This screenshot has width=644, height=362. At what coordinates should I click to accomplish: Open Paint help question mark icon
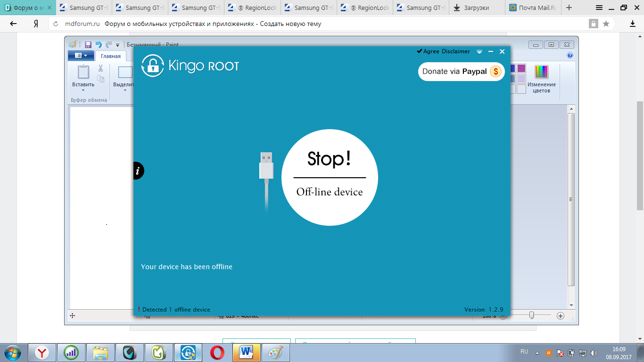coord(570,56)
